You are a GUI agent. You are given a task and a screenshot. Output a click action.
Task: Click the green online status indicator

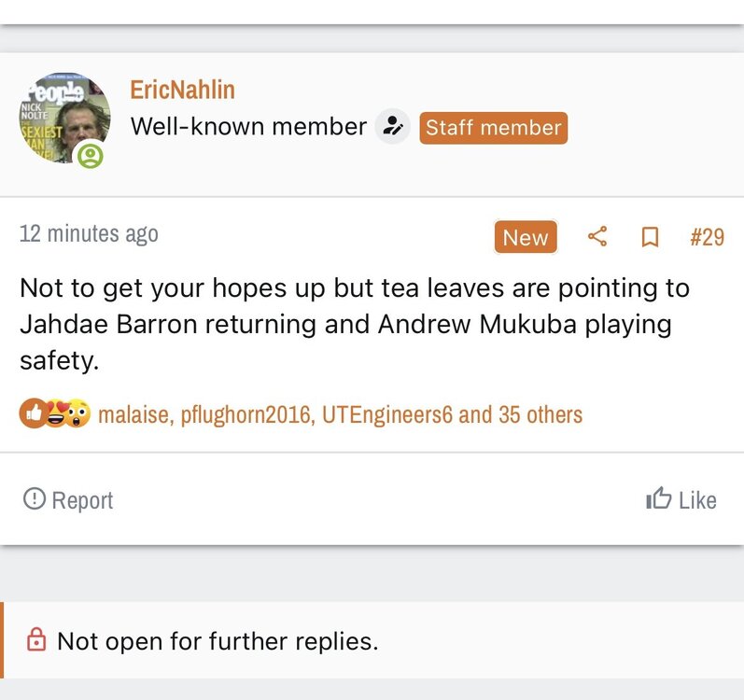90,156
